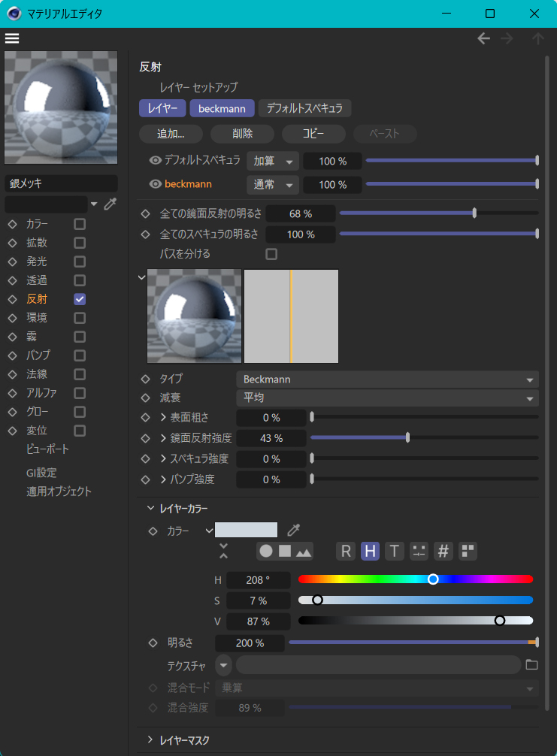Viewport: 557px width, 756px height.
Task: Click the texture folder browse icon
Action: click(532, 665)
